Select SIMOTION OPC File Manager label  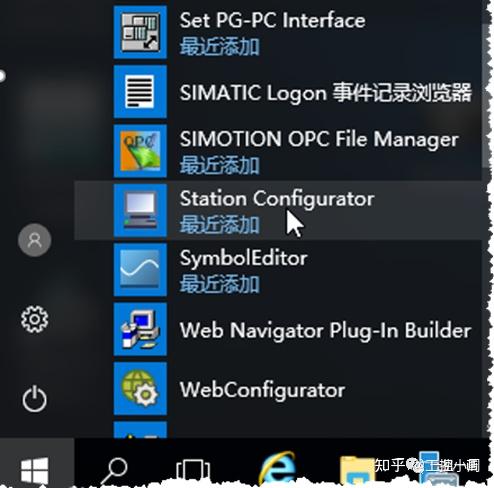(319, 139)
